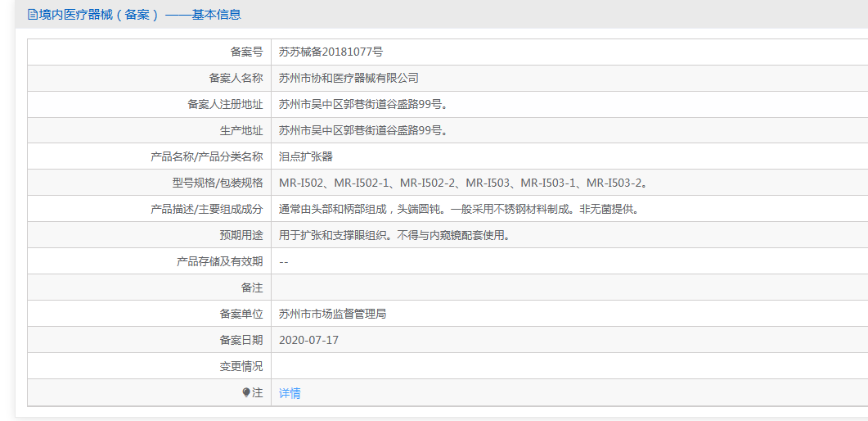Click the 境内医疗器械（备案）——基本信息 heading
The image size is (868, 421).
click(x=140, y=15)
